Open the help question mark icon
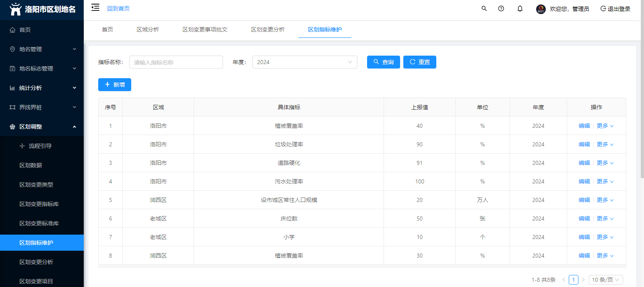The width and height of the screenshot is (644, 287). click(x=501, y=8)
